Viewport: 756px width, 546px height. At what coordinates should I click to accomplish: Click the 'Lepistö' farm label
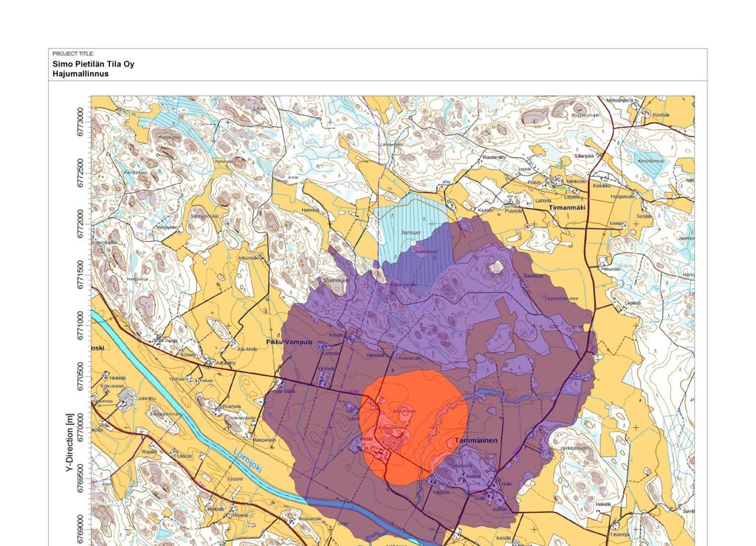coord(633,303)
